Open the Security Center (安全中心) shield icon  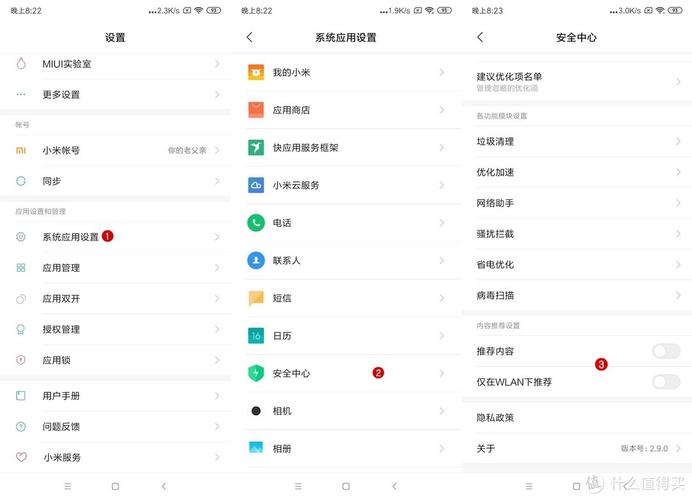coord(256,373)
